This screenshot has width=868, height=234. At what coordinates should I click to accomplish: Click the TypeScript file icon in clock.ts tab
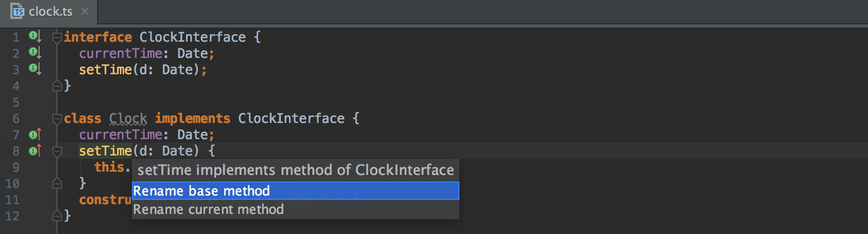coord(18,11)
